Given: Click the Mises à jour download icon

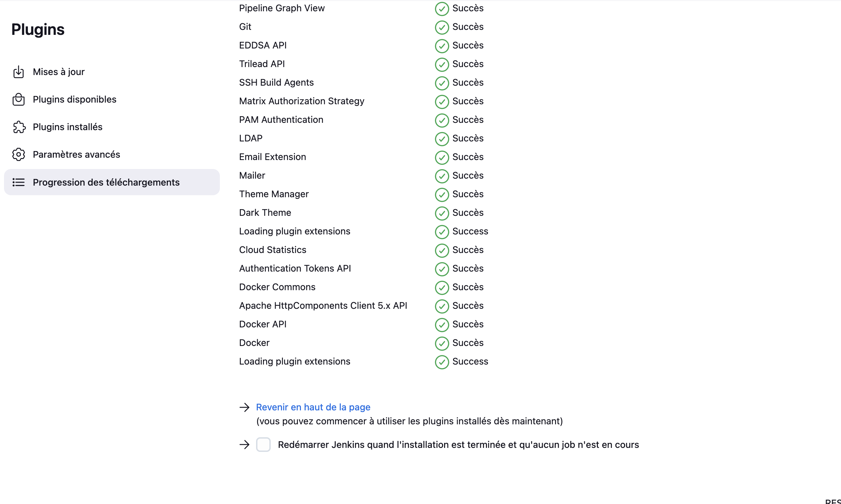Looking at the screenshot, I should 18,72.
